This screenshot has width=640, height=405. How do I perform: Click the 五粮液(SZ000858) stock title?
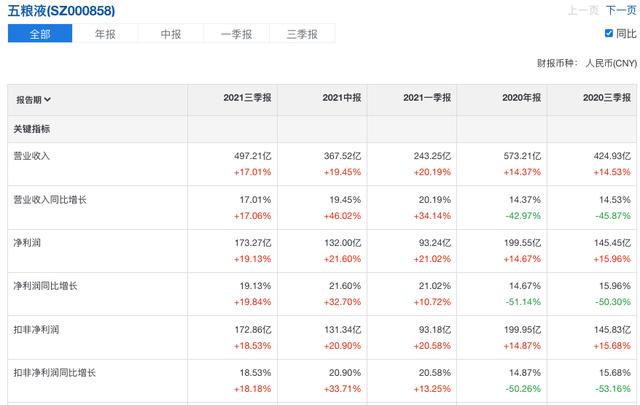point(62,10)
